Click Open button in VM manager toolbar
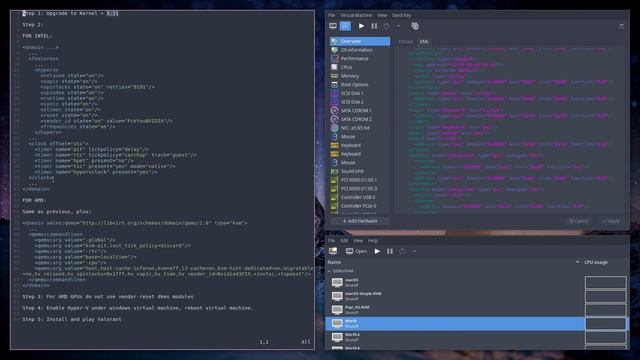Image resolution: width=640 pixels, height=360 pixels. 356,251
